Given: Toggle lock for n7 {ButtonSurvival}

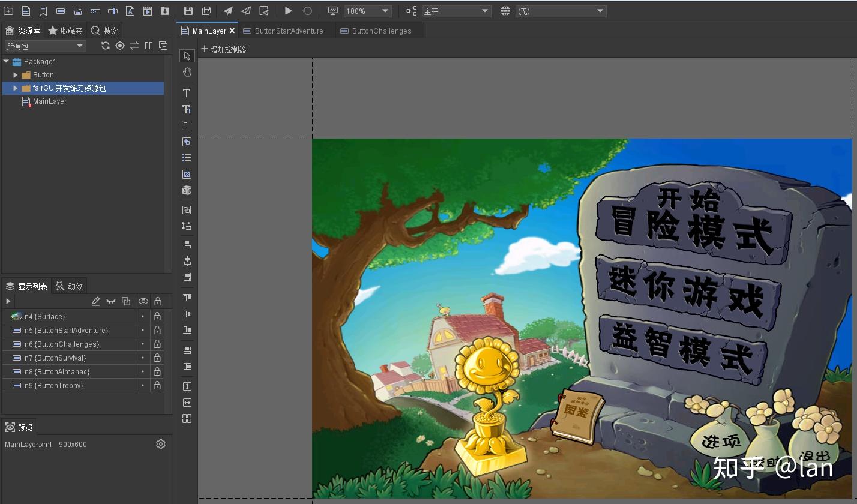Looking at the screenshot, I should pos(157,358).
